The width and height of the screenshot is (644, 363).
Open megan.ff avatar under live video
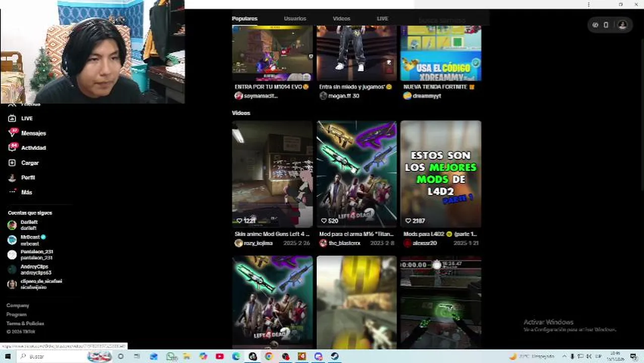click(x=323, y=96)
